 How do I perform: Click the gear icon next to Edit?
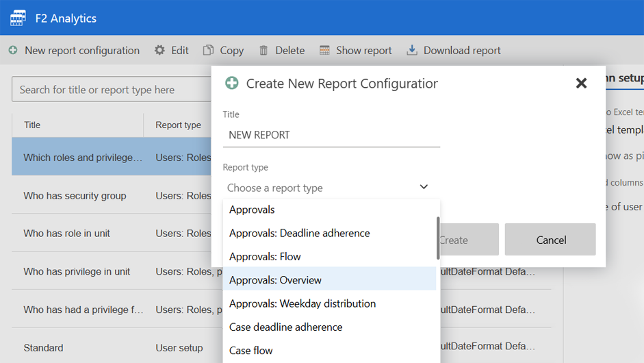coord(159,50)
